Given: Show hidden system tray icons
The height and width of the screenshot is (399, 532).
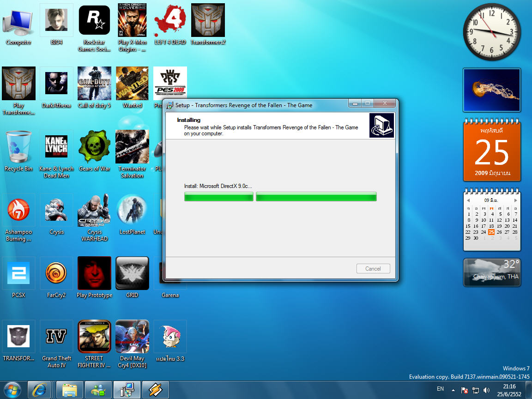Looking at the screenshot, I should coord(453,390).
